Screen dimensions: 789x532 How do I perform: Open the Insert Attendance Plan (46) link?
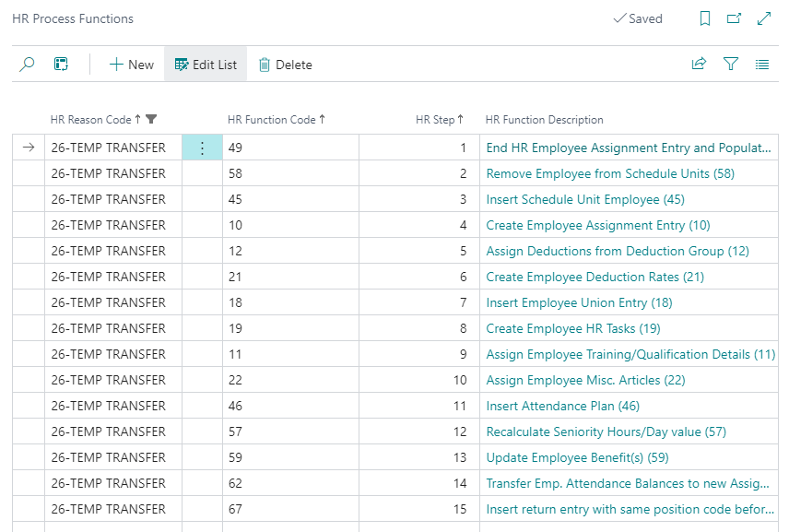[563, 406]
